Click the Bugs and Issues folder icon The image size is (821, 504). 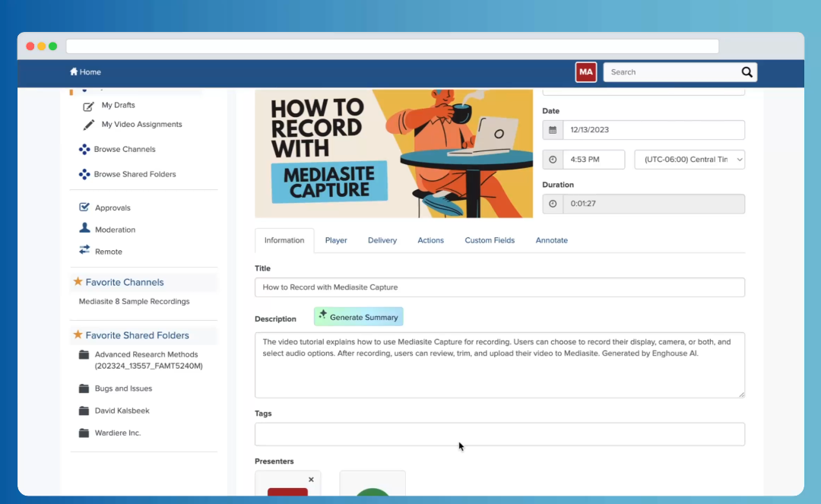[x=84, y=388]
